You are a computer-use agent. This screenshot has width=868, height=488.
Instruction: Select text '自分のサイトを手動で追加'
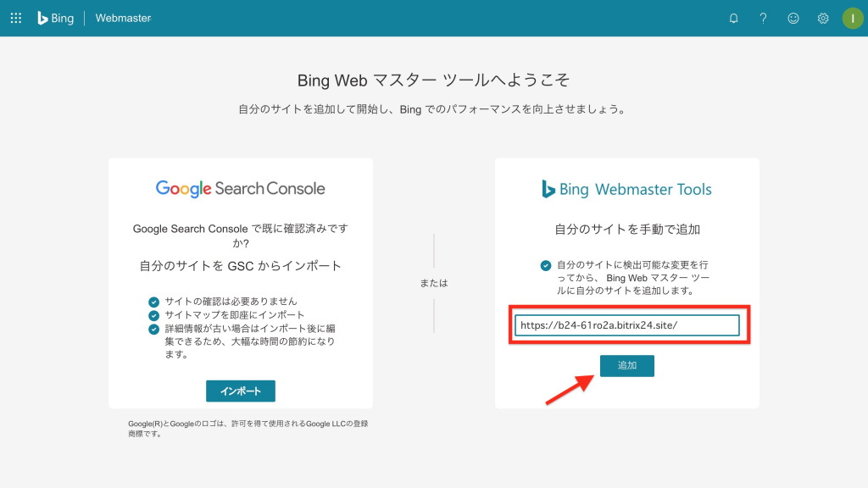tap(627, 230)
